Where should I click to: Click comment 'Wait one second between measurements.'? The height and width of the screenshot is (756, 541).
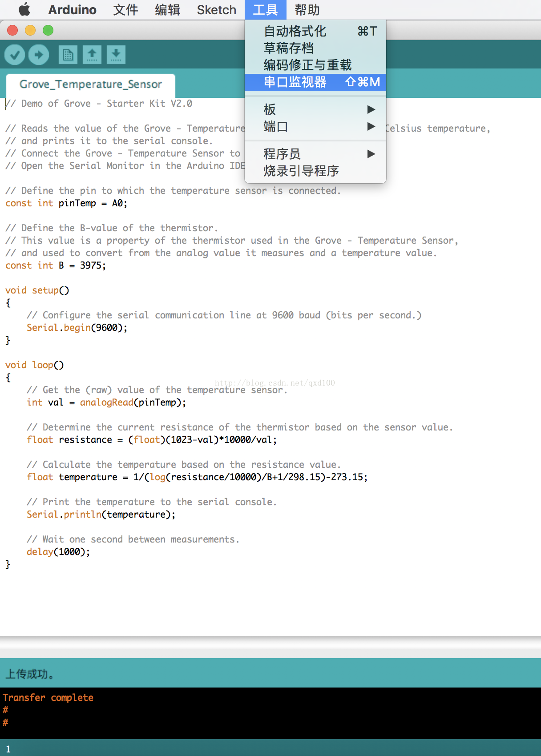pyautogui.click(x=133, y=539)
